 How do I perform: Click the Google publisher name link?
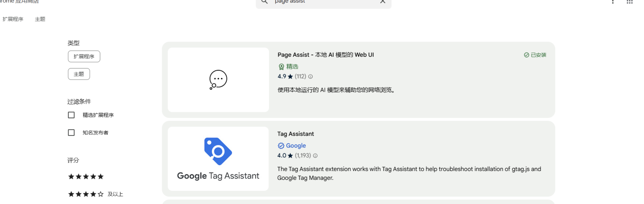coord(296,146)
